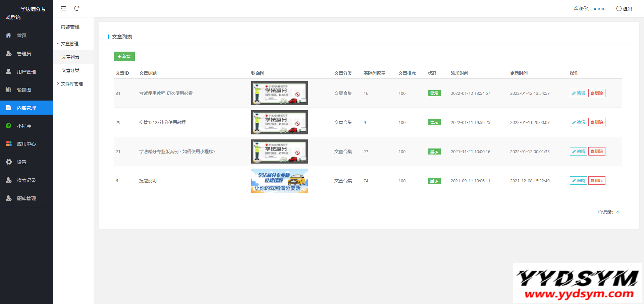Click the gear icon for 设置
The height and width of the screenshot is (304, 644).
point(9,162)
